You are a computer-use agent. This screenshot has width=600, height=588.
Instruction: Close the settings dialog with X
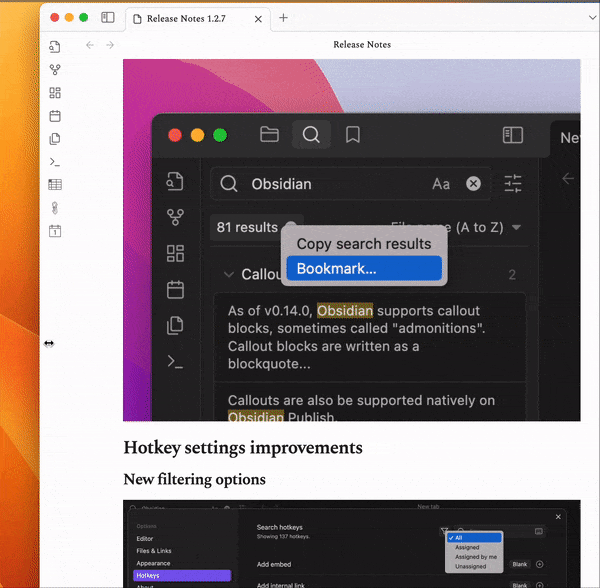[558, 517]
